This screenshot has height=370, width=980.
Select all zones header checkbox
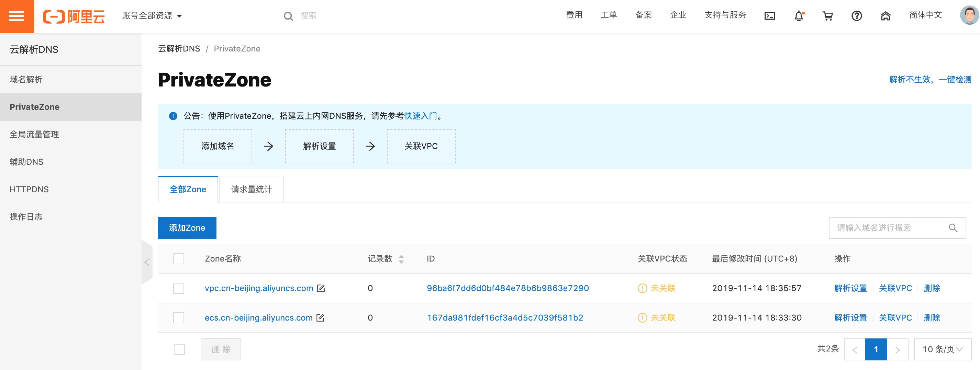(x=178, y=259)
